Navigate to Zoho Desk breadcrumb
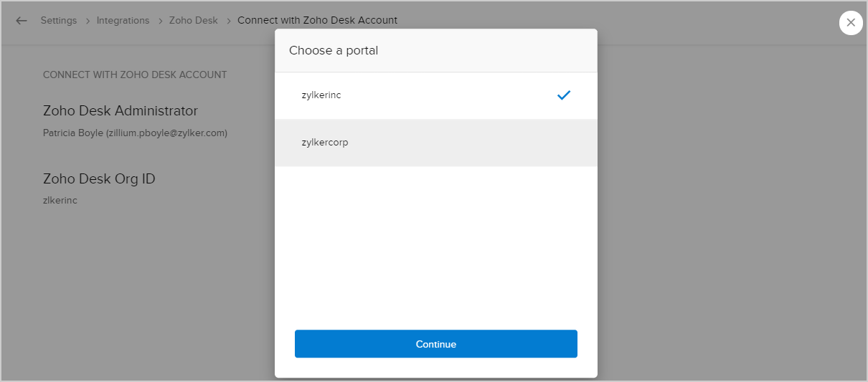 [x=193, y=21]
